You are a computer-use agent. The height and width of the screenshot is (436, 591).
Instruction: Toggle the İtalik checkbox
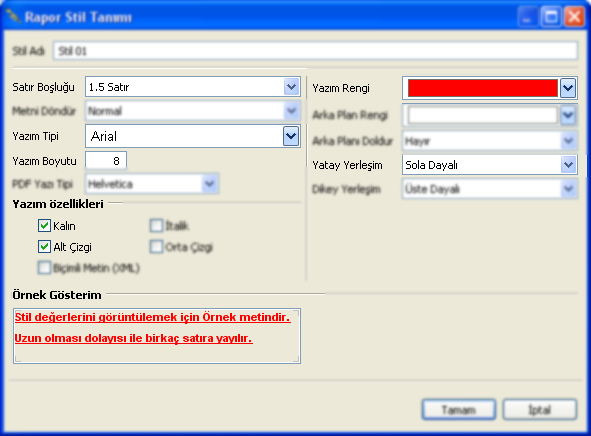pyautogui.click(x=156, y=226)
